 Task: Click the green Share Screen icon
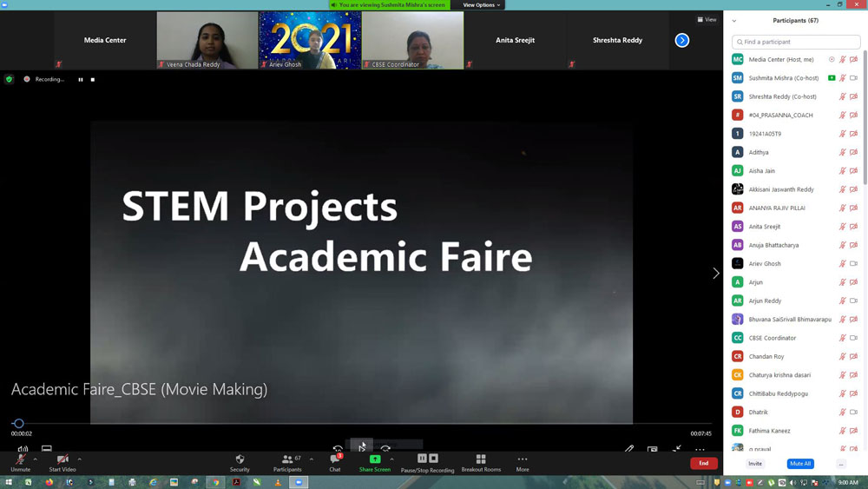click(375, 462)
